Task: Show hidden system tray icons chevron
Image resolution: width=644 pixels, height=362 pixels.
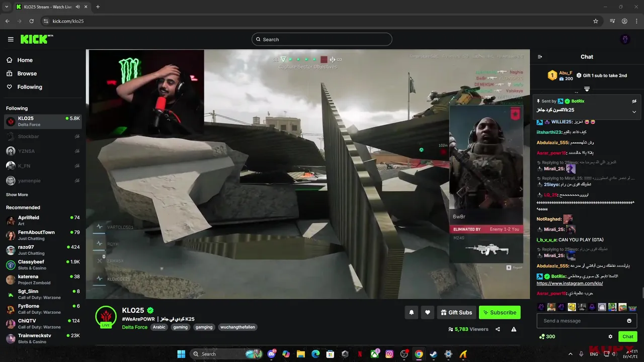Action: click(x=570, y=354)
